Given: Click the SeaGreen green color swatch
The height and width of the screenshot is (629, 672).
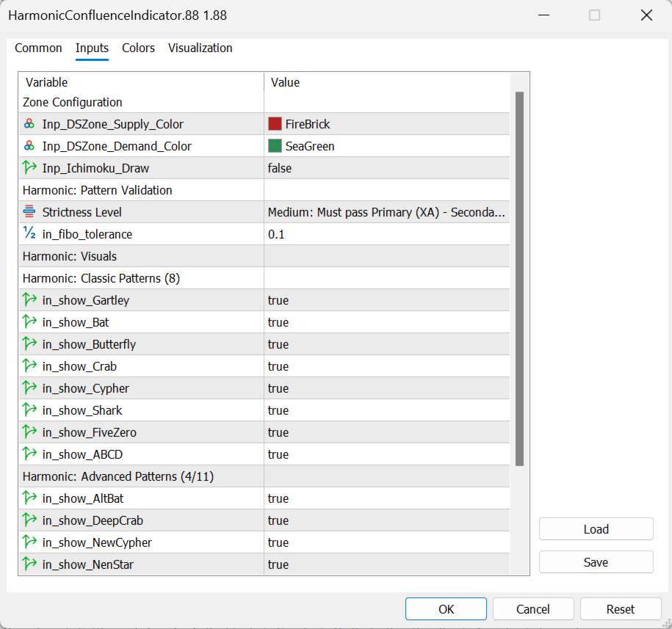Looking at the screenshot, I should tap(275, 146).
